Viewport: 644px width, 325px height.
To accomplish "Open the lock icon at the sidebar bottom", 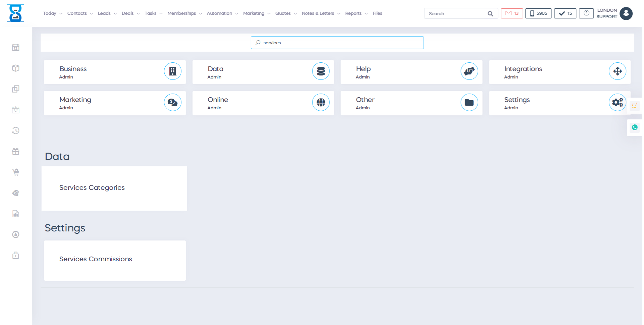I will click(x=15, y=255).
